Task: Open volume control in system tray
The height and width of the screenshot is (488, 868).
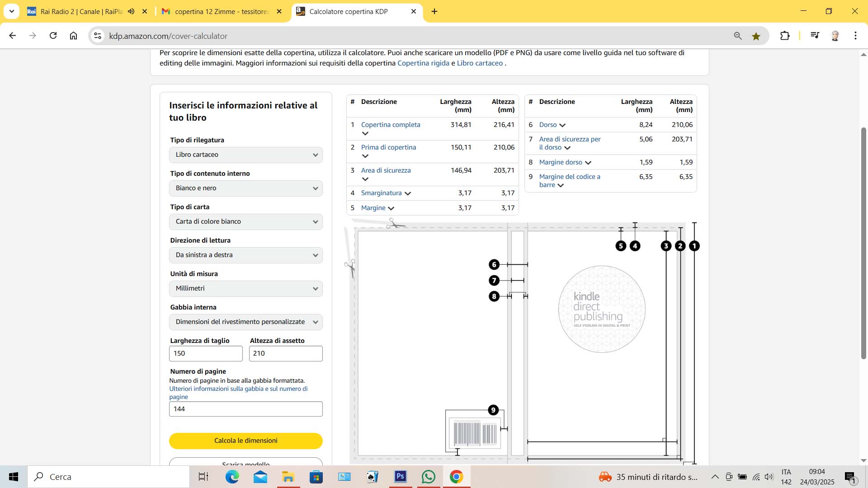Action: coord(769,477)
